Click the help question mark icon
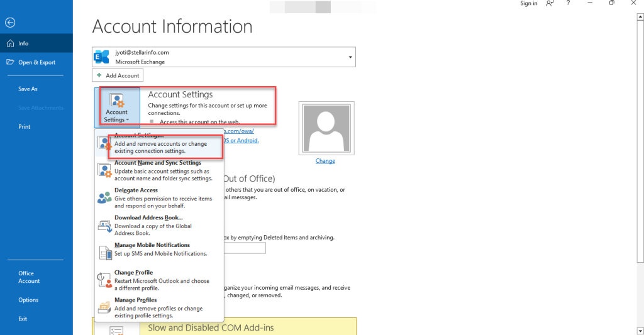 (x=568, y=3)
